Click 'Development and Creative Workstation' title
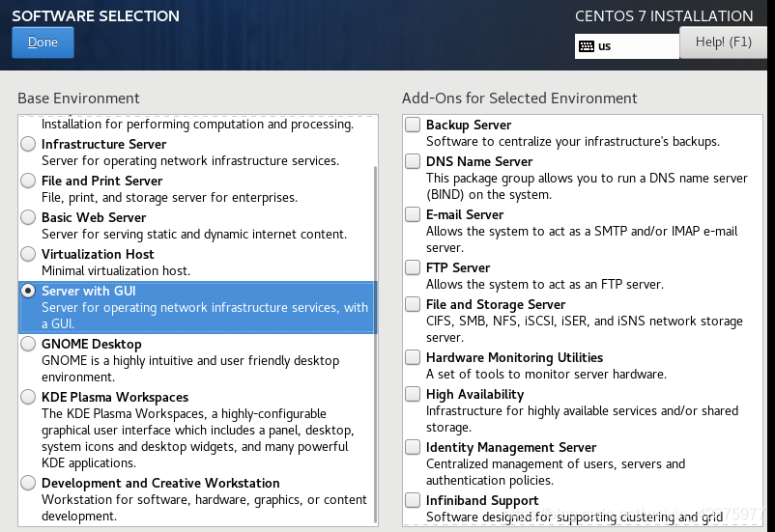 click(x=160, y=483)
